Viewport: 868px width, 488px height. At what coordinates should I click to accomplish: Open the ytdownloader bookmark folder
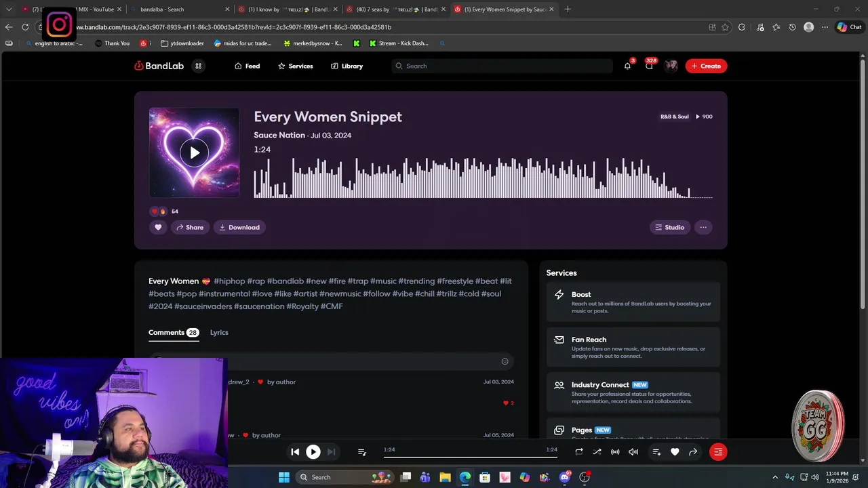click(x=182, y=43)
